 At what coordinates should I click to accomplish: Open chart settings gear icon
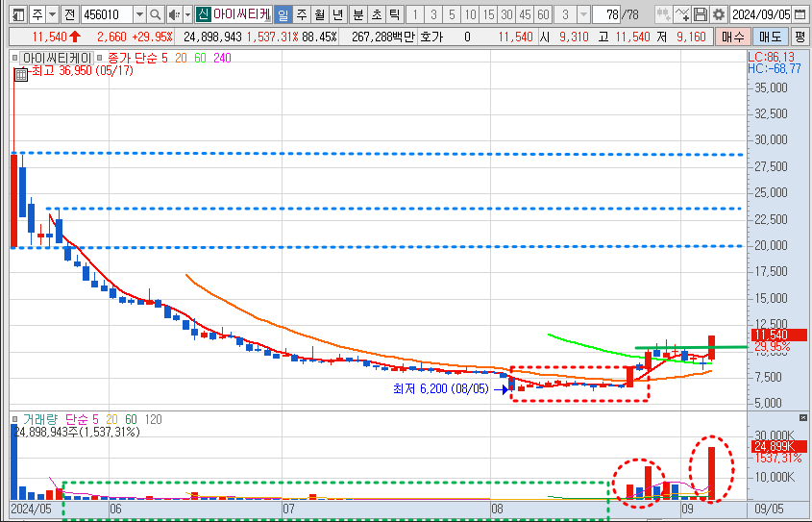point(718,14)
